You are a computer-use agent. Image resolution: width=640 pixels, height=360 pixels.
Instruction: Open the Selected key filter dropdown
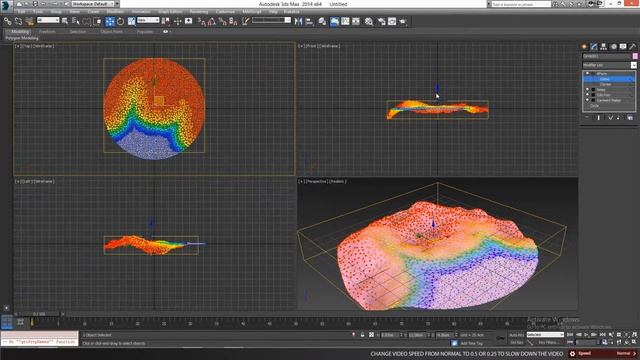coord(545,335)
